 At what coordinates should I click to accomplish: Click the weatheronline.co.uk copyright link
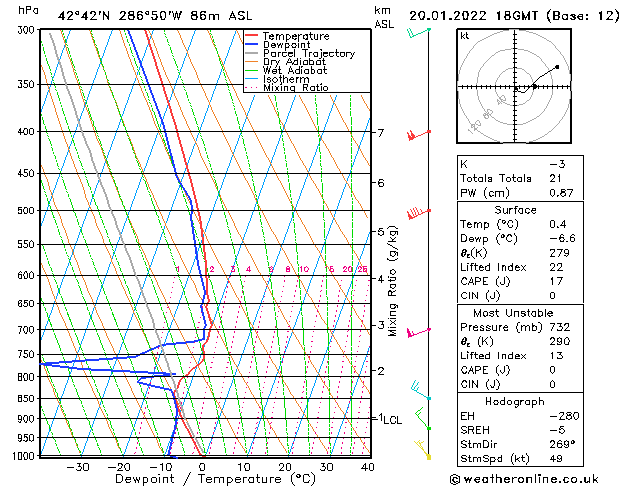(524, 479)
